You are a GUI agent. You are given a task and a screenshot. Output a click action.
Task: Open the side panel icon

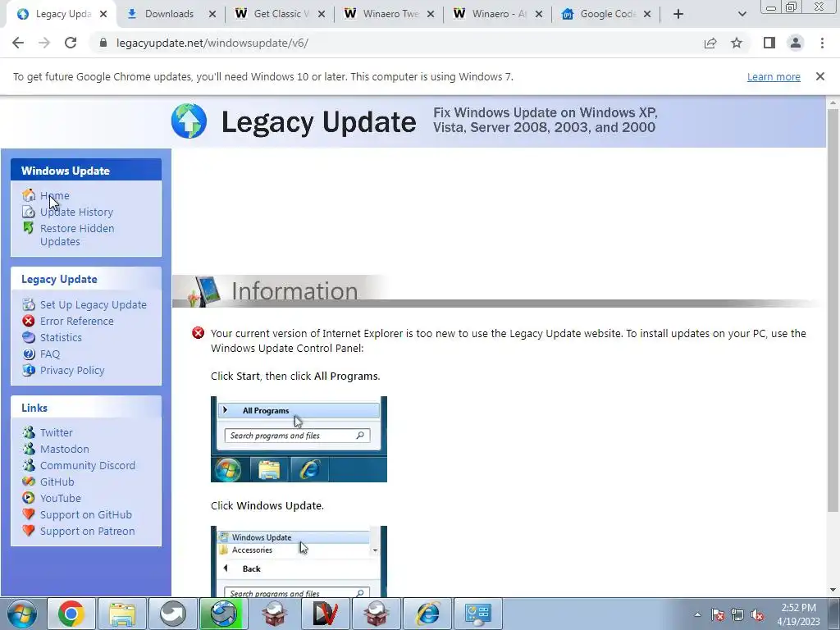(x=769, y=43)
